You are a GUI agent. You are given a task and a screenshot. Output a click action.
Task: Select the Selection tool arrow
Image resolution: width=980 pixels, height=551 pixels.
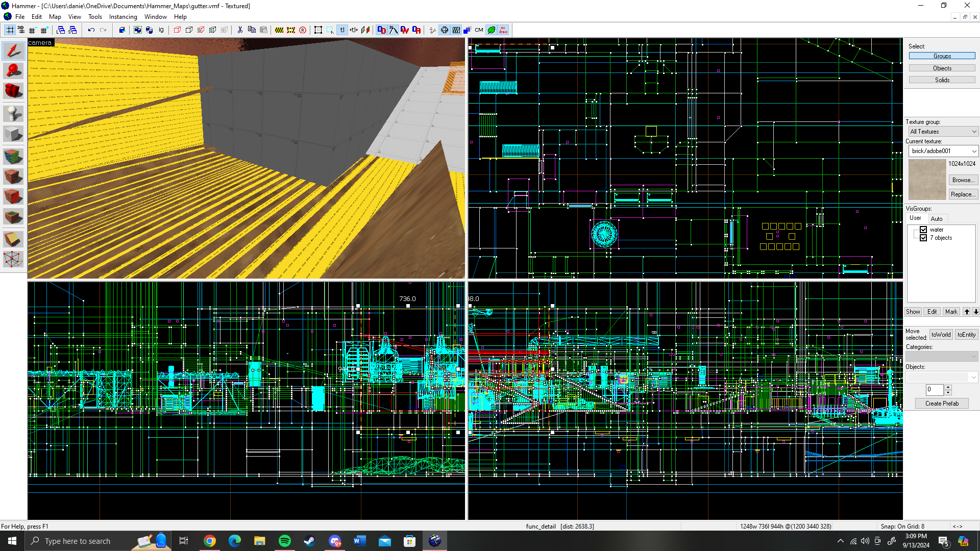point(13,50)
